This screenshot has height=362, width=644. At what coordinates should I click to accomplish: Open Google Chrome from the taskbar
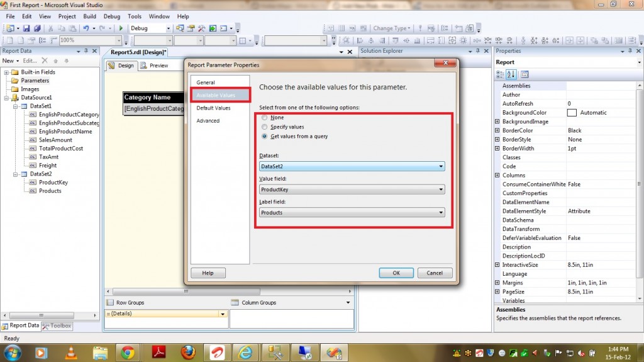tap(128, 352)
